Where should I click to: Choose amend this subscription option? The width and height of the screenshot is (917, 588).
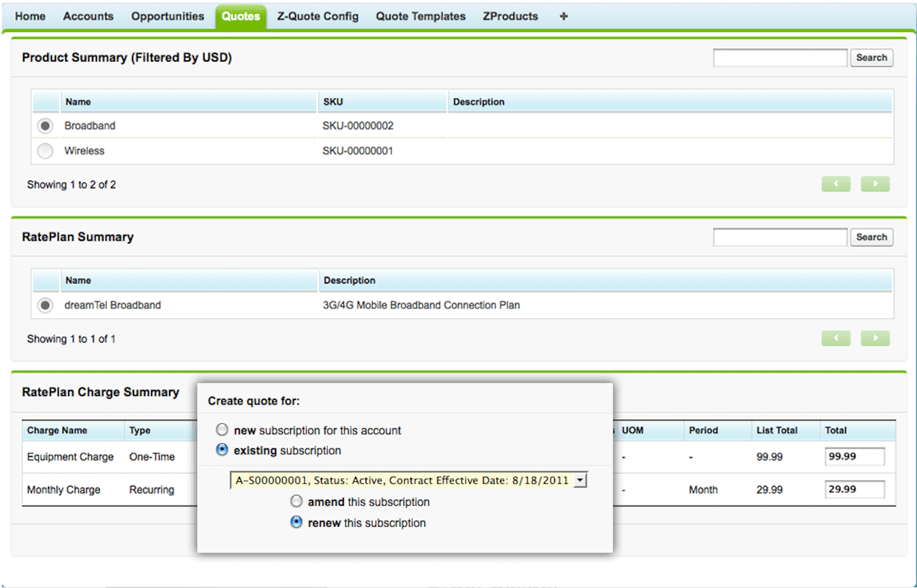[296, 501]
